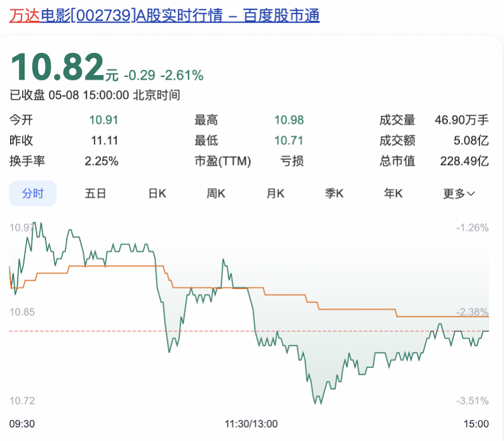Show the 月K chart tab
Image resolution: width=504 pixels, height=441 pixels.
[x=275, y=193]
